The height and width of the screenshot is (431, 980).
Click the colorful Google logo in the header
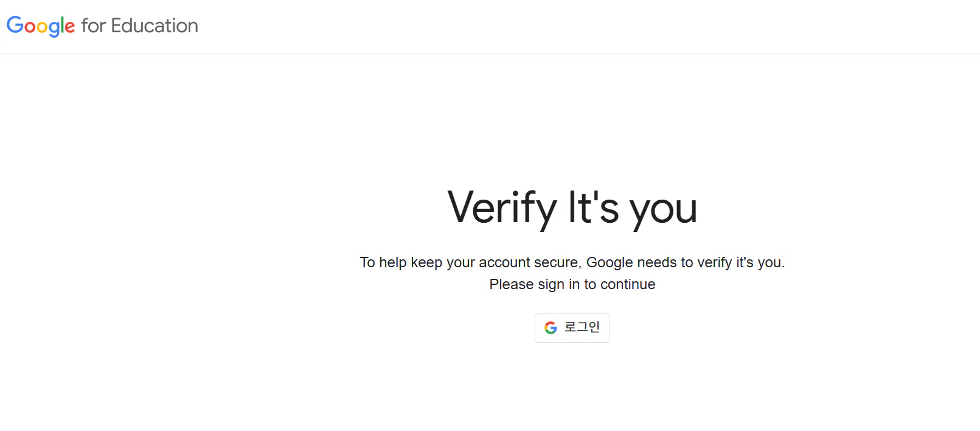(x=40, y=26)
